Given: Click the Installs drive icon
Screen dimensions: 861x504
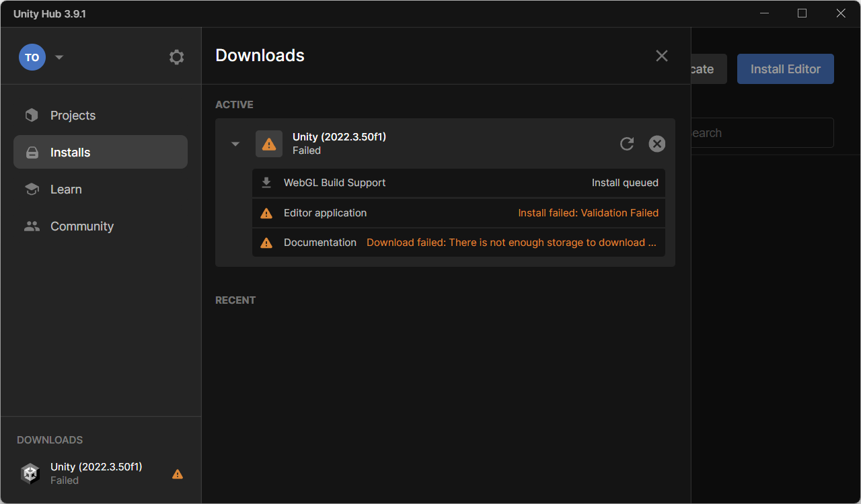Looking at the screenshot, I should 32,153.
